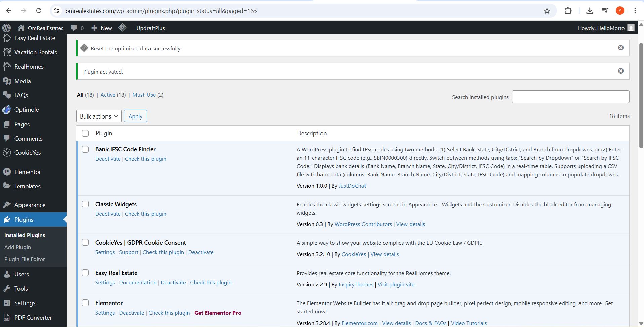
Task: Click the diamond-shaped icon in admin bar
Action: click(x=122, y=28)
